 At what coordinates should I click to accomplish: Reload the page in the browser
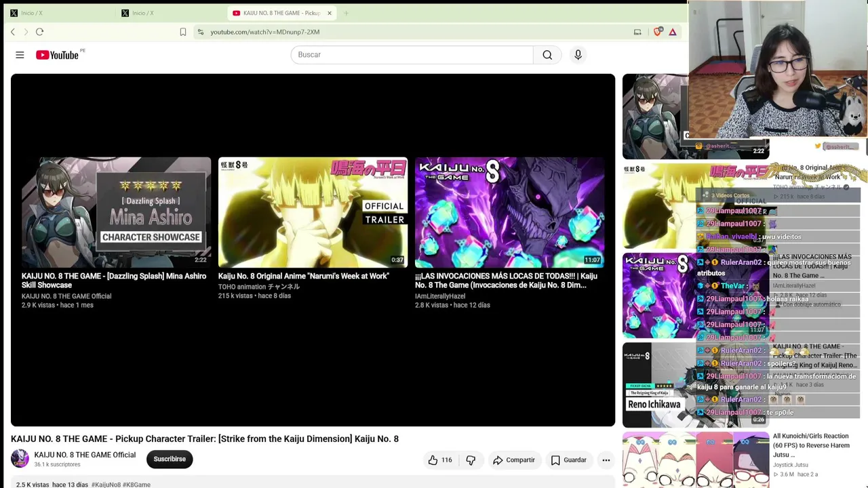point(40,32)
